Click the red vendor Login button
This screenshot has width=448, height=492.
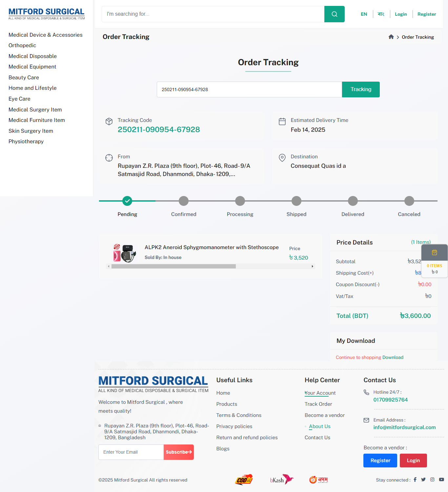pyautogui.click(x=413, y=461)
